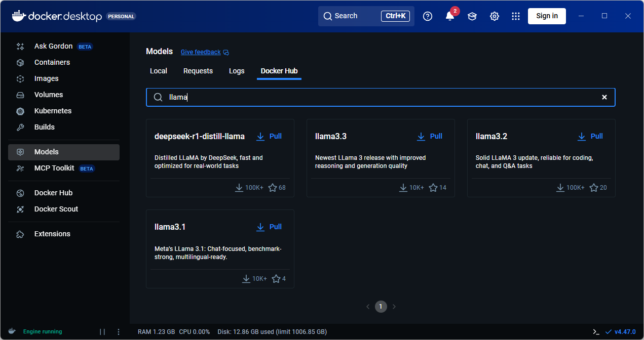644x340 pixels.
Task: Open the Learning center graduation cap icon
Action: pos(472,16)
